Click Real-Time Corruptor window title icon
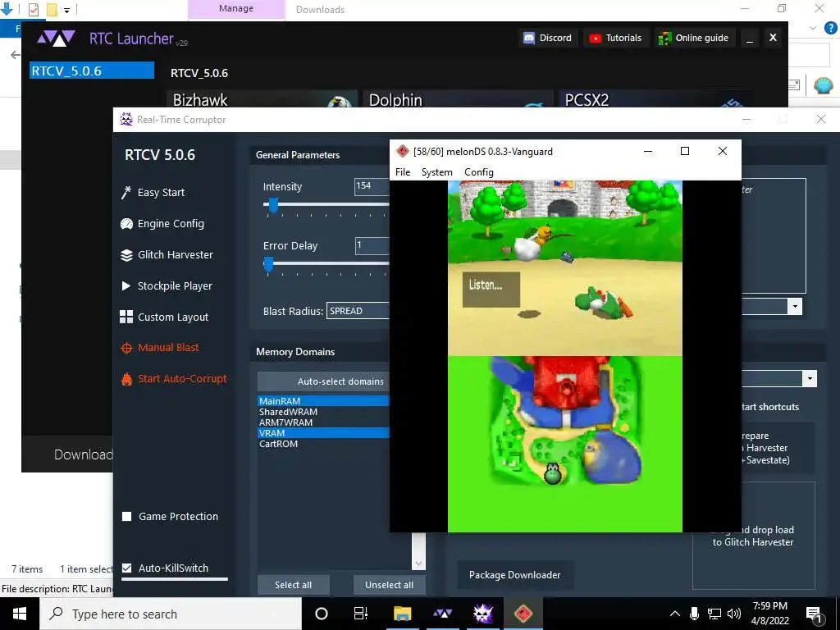 pos(126,120)
